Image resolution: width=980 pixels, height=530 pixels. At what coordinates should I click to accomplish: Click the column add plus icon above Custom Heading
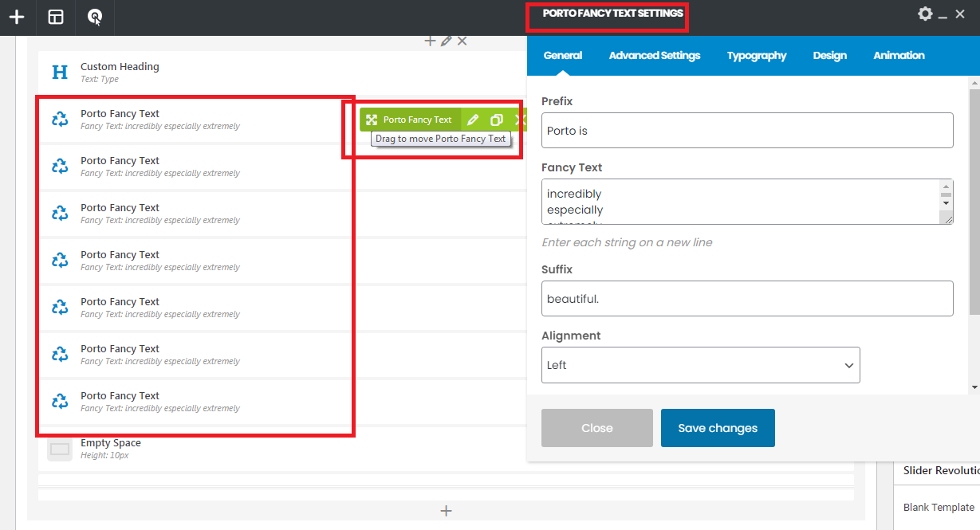click(x=430, y=41)
